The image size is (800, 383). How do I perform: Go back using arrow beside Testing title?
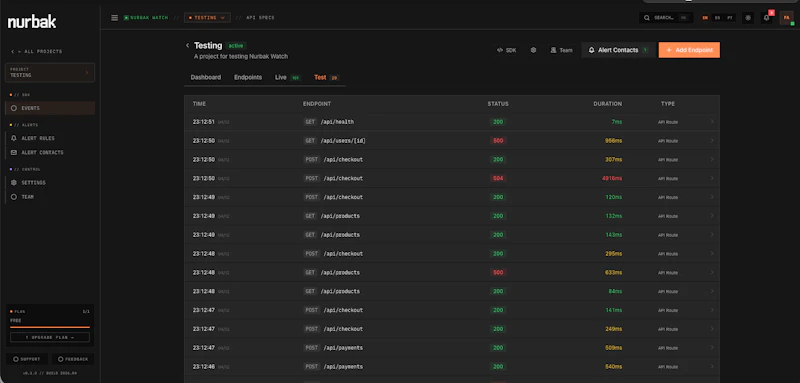click(x=187, y=45)
